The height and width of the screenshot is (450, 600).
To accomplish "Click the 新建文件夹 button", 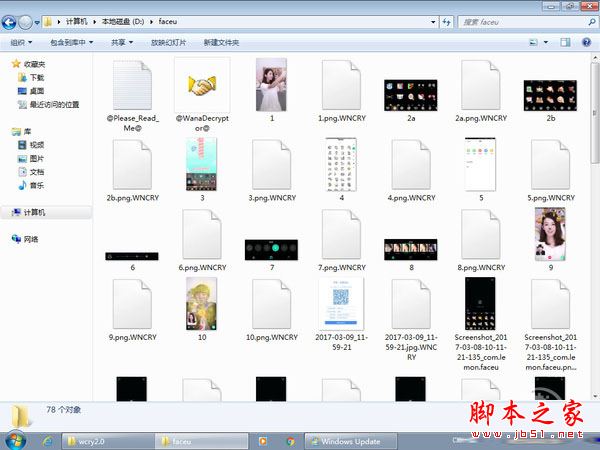I will tap(221, 42).
